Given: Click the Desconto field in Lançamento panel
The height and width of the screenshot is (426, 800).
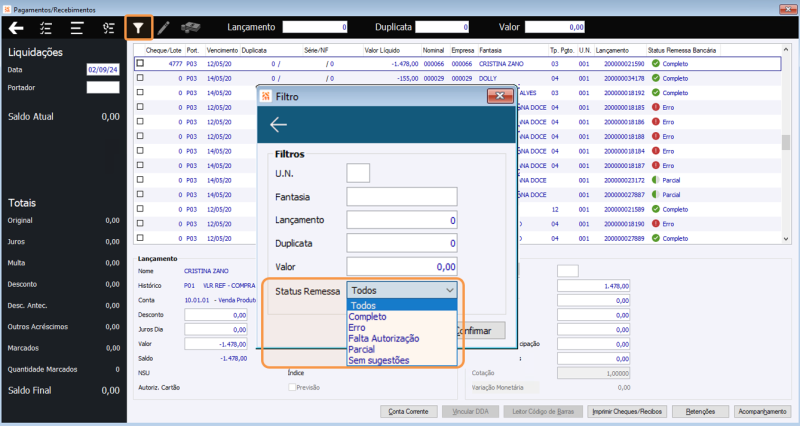Looking at the screenshot, I should point(216,315).
